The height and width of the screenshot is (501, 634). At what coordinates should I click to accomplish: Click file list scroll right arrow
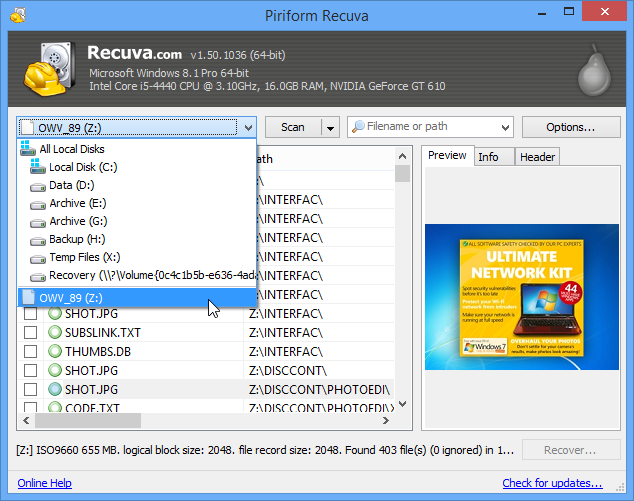(385, 421)
